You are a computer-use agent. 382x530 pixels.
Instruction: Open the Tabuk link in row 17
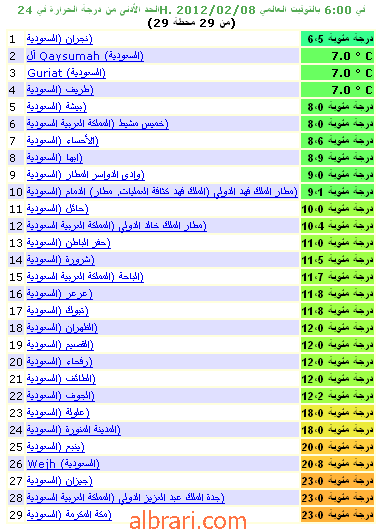pos(57,311)
